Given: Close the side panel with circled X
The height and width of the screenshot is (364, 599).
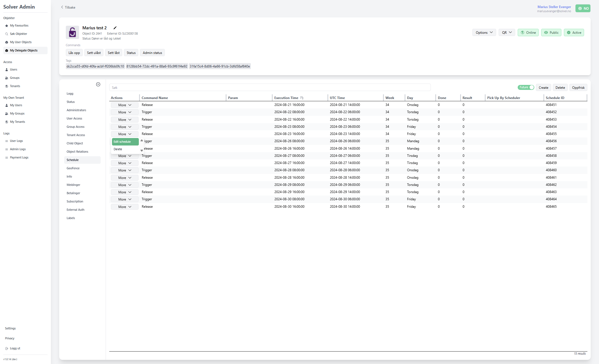Looking at the screenshot, I should 98,84.
